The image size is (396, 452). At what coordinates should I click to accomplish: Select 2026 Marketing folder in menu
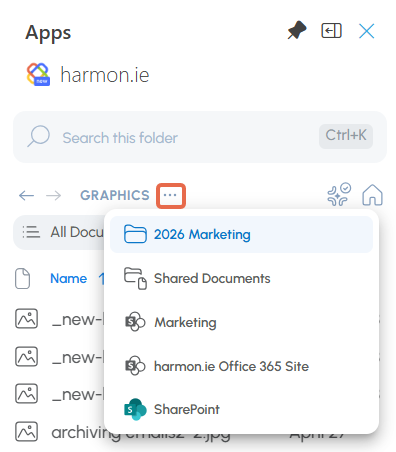point(241,235)
